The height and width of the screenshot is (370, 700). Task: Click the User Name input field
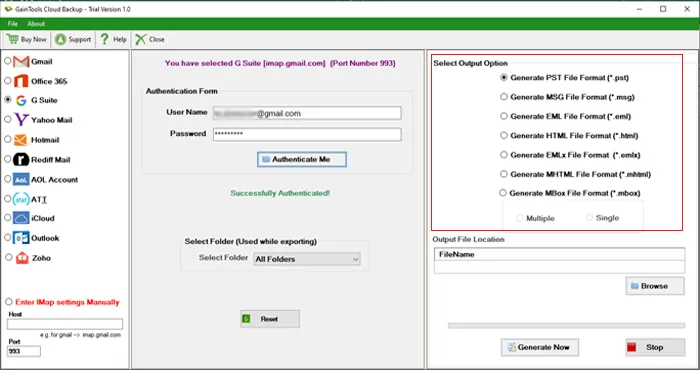pyautogui.click(x=307, y=113)
